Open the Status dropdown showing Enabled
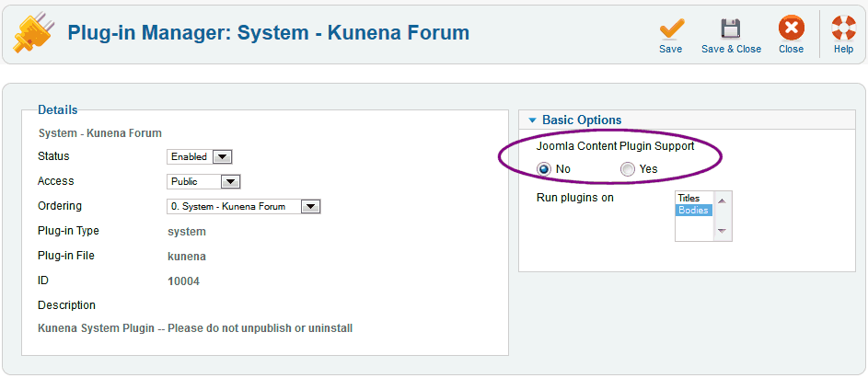The height and width of the screenshot is (378, 868). click(199, 156)
